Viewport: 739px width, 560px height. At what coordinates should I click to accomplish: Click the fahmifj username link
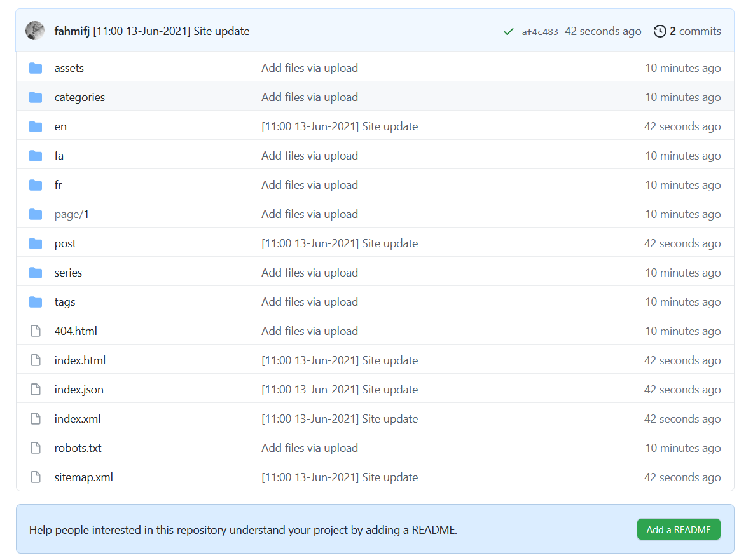72,31
